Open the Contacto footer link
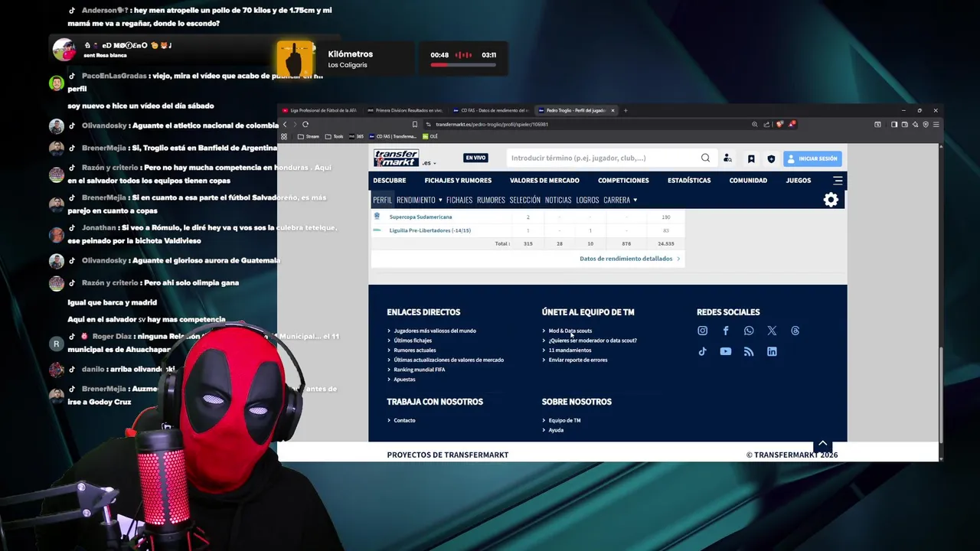The height and width of the screenshot is (551, 980). 404,420
